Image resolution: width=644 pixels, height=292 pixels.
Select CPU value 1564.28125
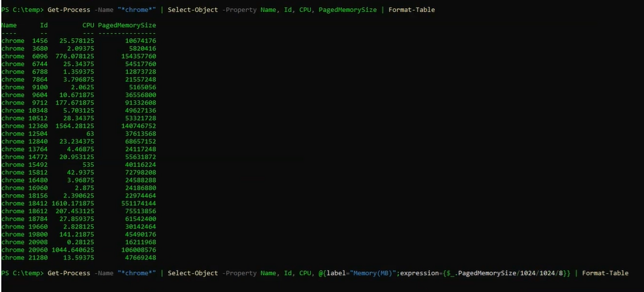(75, 126)
